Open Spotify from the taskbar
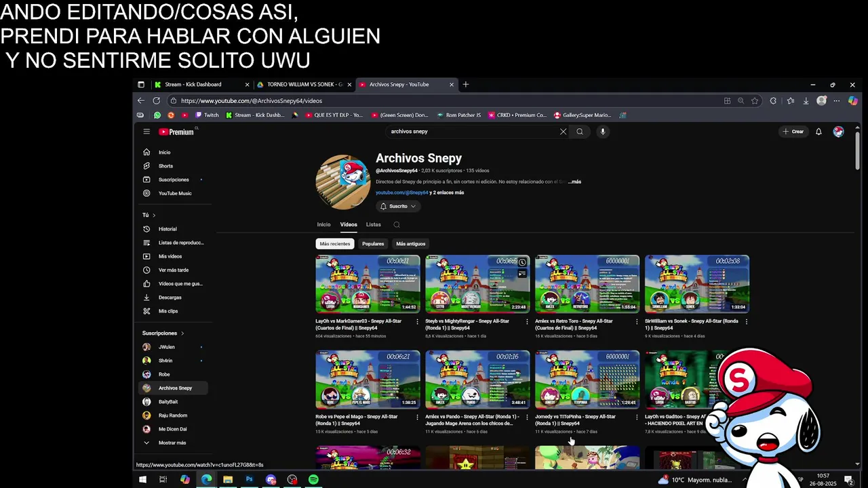This screenshot has height=488, width=868. point(313,480)
